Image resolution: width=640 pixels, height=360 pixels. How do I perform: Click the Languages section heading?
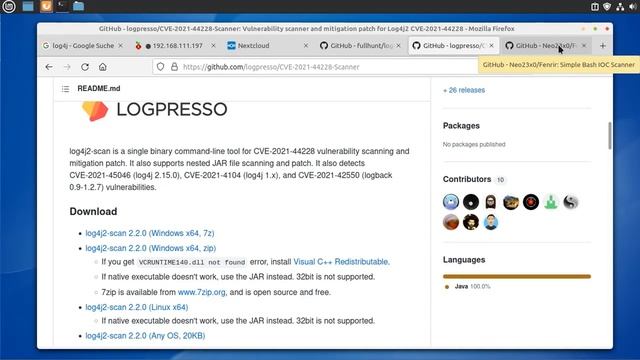[464, 260]
